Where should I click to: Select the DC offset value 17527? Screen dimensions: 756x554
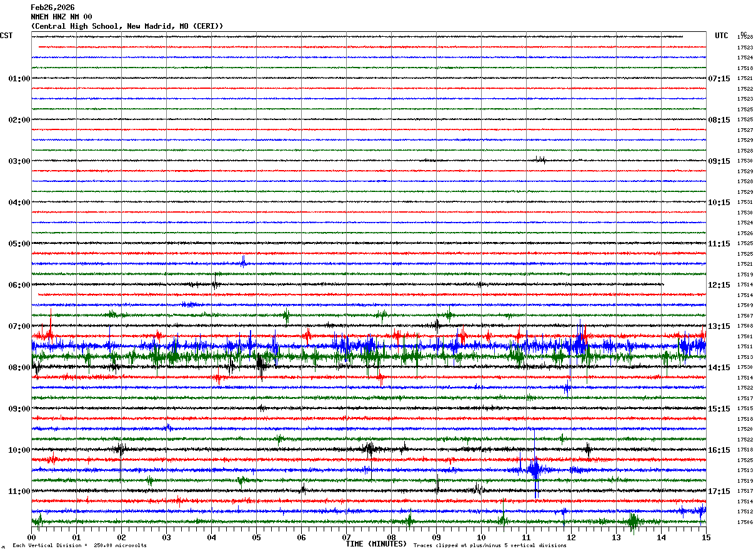coord(745,130)
